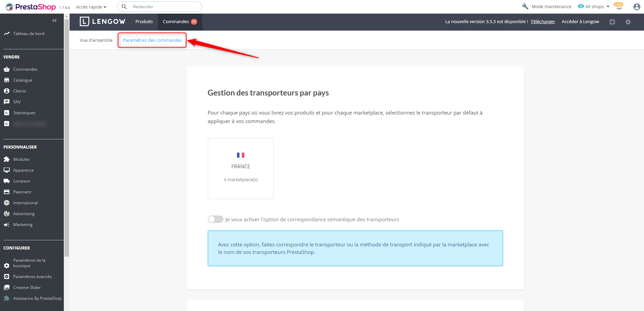This screenshot has width=644, height=311.
Task: Open the All shops selector dropdown
Action: [594, 6]
